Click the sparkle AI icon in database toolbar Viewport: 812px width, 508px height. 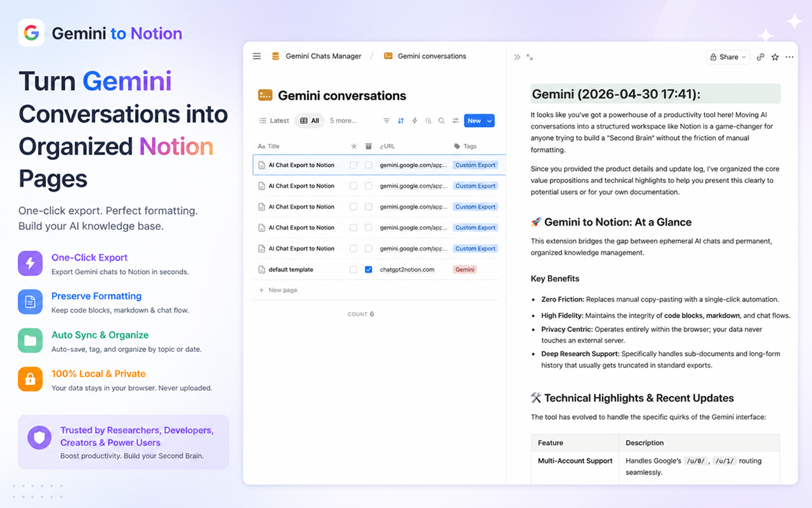pyautogui.click(x=428, y=121)
